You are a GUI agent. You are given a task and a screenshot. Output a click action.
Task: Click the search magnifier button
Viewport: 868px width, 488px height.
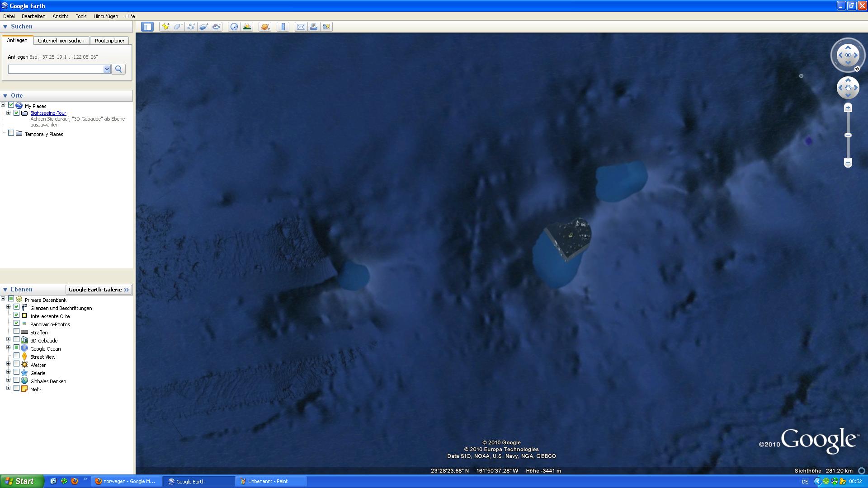(118, 69)
